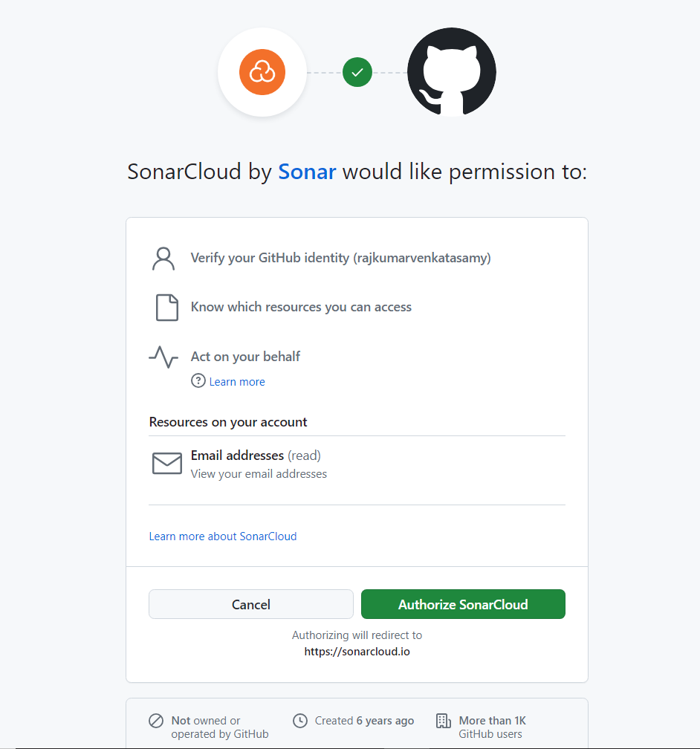
Task: Click the orange SonarCloud logo icon
Action: (262, 72)
